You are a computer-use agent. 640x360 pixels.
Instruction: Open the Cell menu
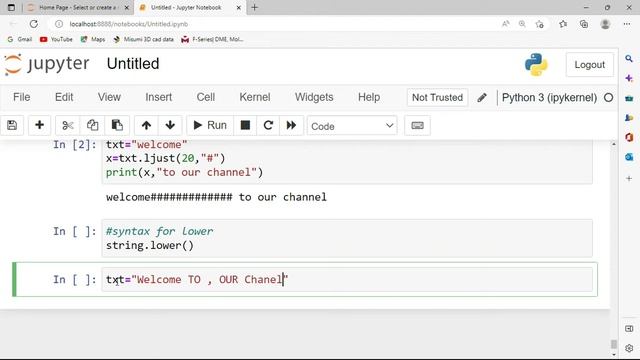pyautogui.click(x=206, y=97)
